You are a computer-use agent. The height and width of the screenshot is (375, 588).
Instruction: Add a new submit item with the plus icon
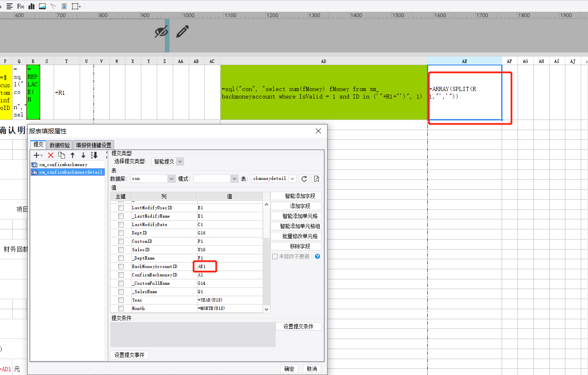[x=38, y=155]
